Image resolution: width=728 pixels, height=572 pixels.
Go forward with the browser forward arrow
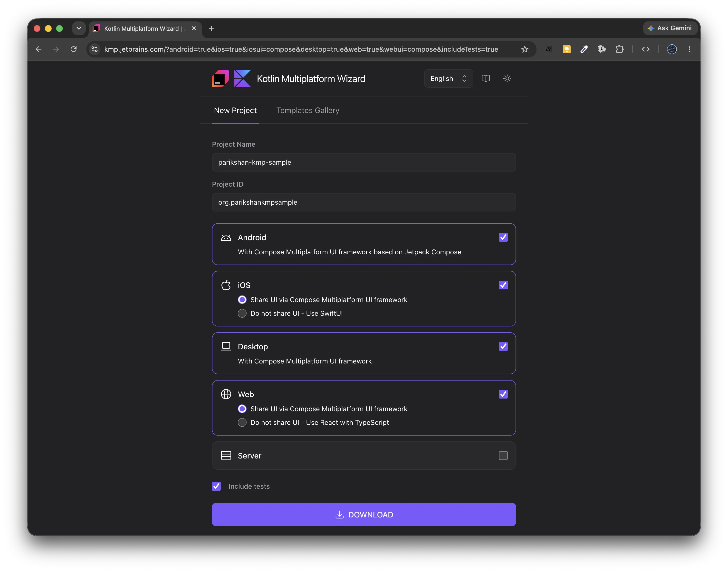pyautogui.click(x=56, y=49)
